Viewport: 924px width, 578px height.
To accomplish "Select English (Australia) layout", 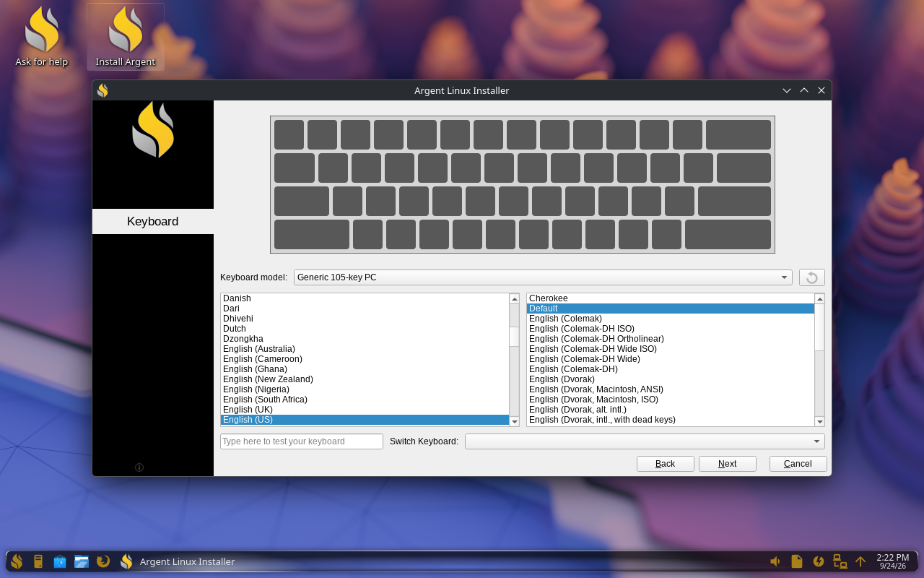I will click(x=365, y=349).
